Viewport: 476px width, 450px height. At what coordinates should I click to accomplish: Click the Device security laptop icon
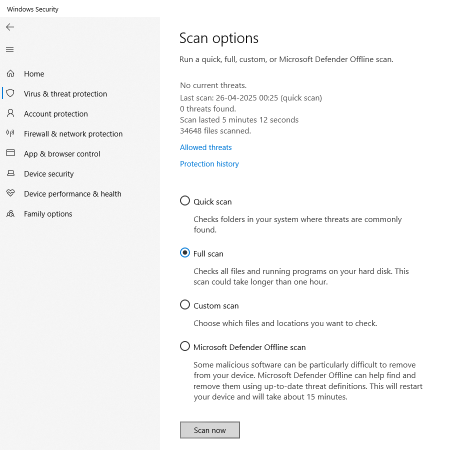(x=10, y=173)
